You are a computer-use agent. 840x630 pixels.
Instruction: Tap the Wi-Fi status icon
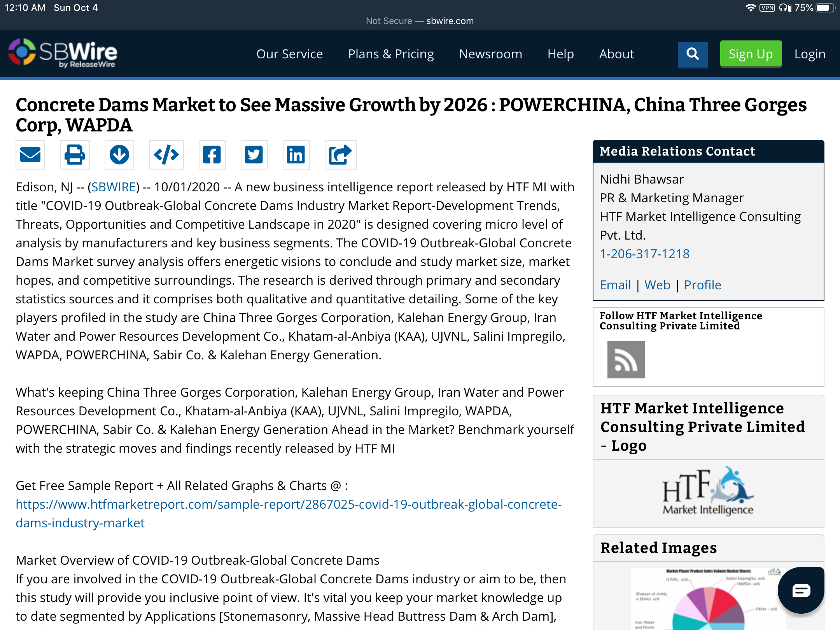[750, 8]
